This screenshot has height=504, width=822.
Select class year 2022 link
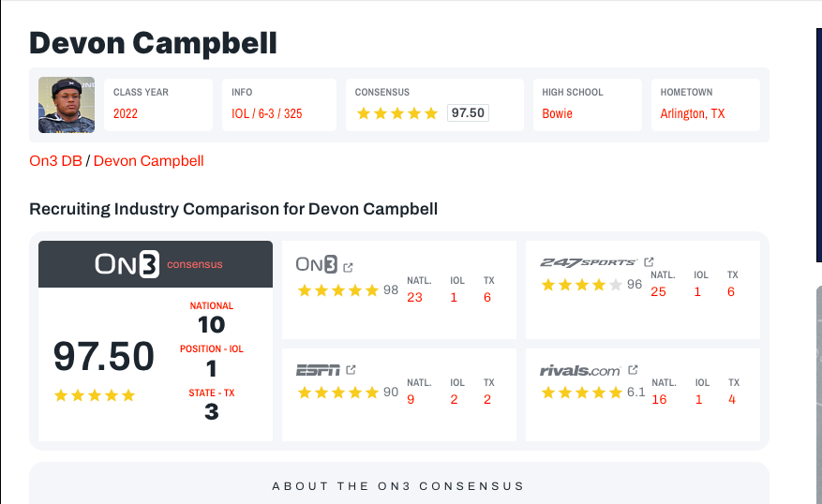(x=126, y=113)
